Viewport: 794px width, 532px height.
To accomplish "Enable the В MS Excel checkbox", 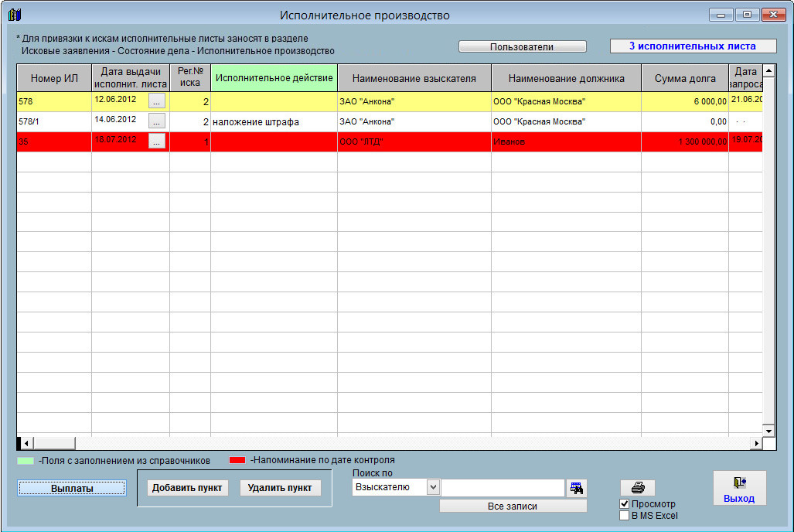I will pos(625,516).
